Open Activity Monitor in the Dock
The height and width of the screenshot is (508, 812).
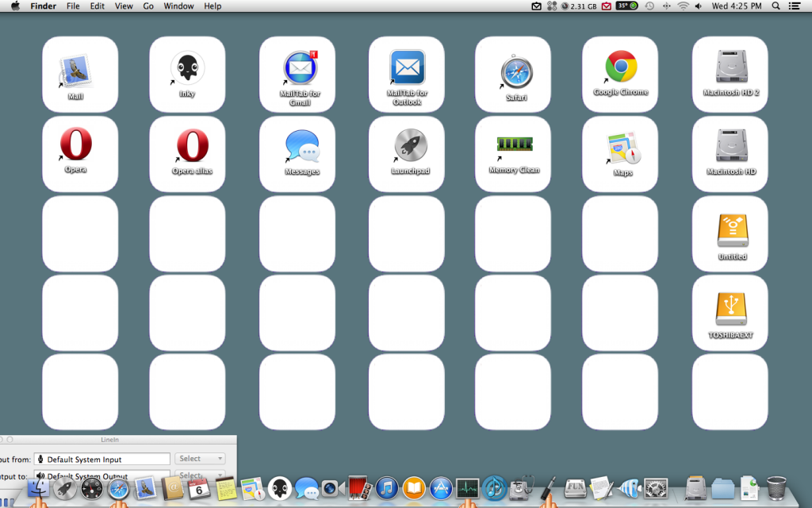click(x=468, y=488)
